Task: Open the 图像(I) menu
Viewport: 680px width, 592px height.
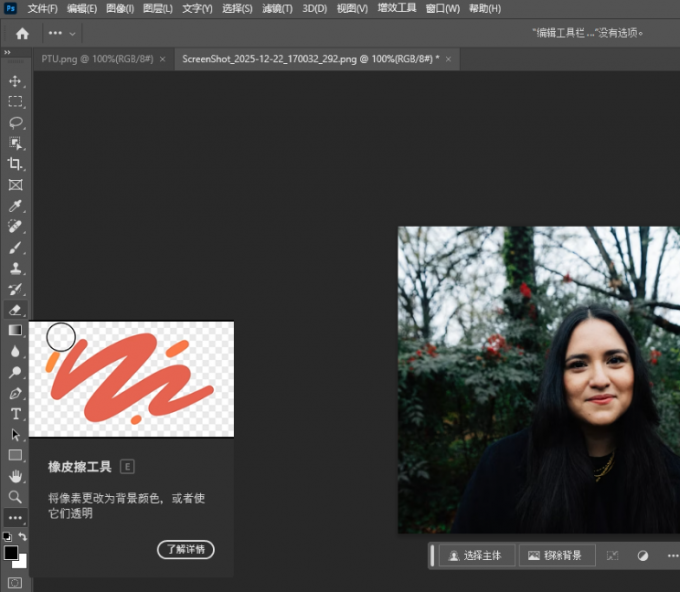Action: 120,9
